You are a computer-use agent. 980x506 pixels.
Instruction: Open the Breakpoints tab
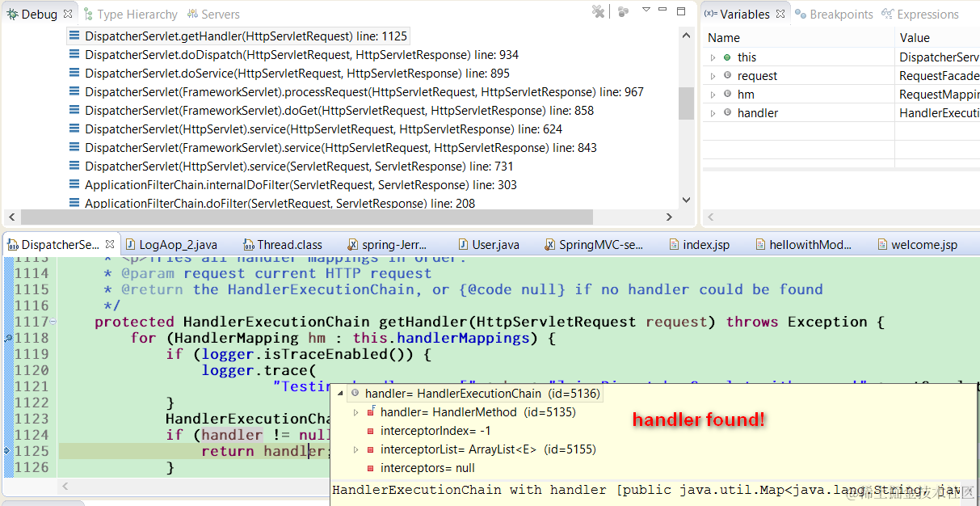(x=834, y=15)
